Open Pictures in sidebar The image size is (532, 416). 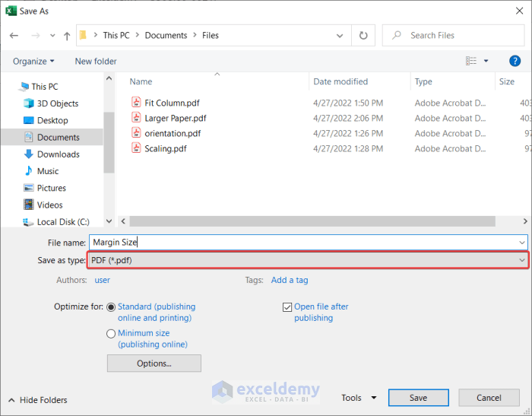tap(51, 188)
